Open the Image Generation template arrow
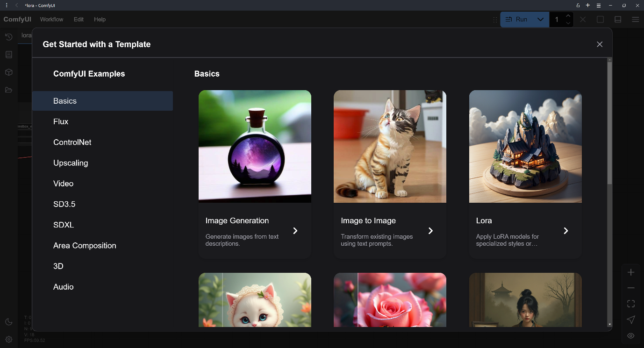The image size is (644, 348). click(x=295, y=231)
